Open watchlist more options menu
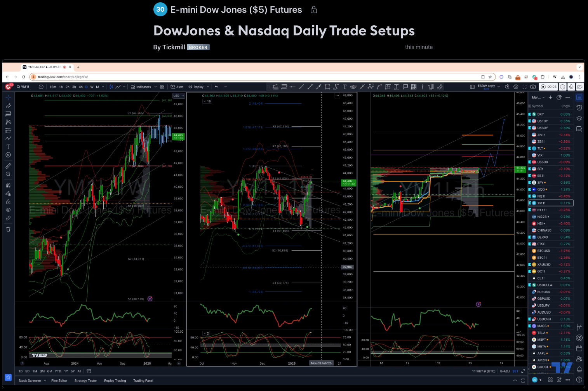 tap(568, 98)
